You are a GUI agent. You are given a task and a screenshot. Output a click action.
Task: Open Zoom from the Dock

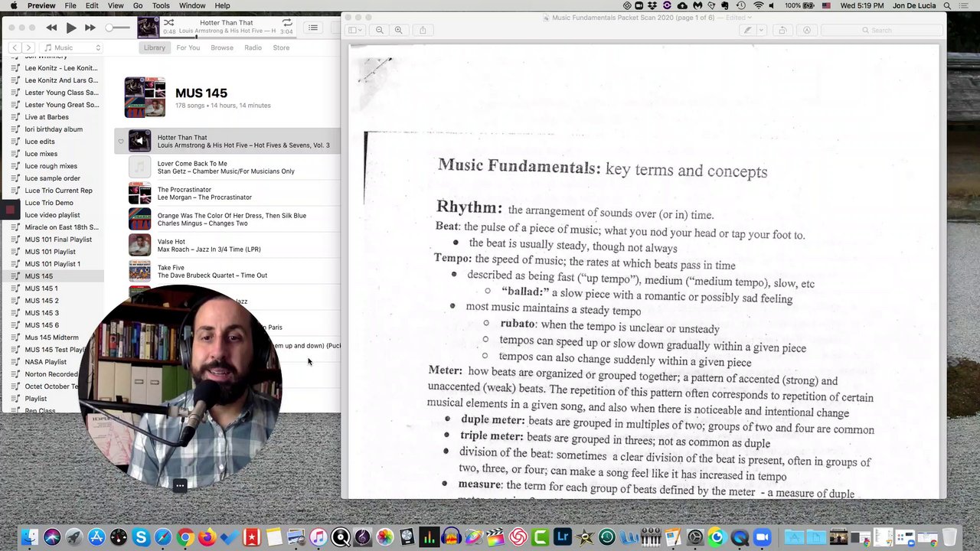click(x=762, y=537)
